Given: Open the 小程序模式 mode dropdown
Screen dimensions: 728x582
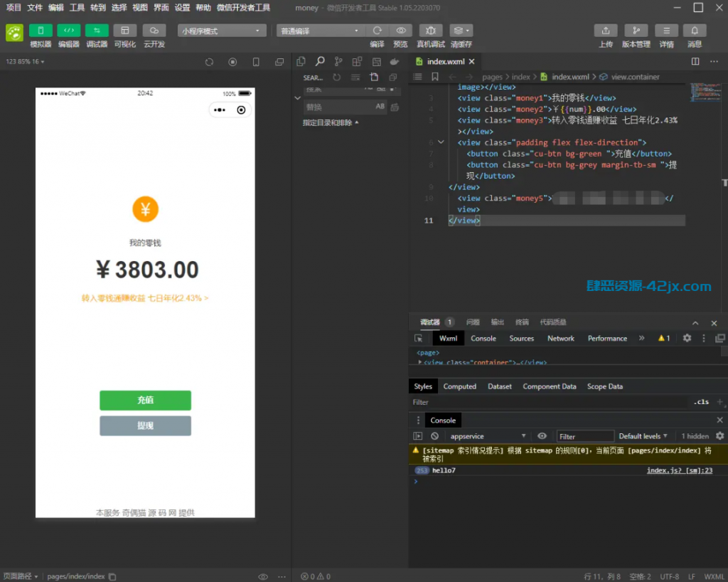Looking at the screenshot, I should pos(222,31).
